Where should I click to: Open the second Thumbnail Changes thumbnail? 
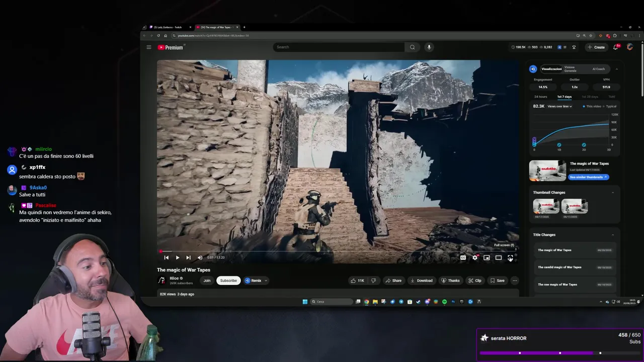pyautogui.click(x=575, y=206)
